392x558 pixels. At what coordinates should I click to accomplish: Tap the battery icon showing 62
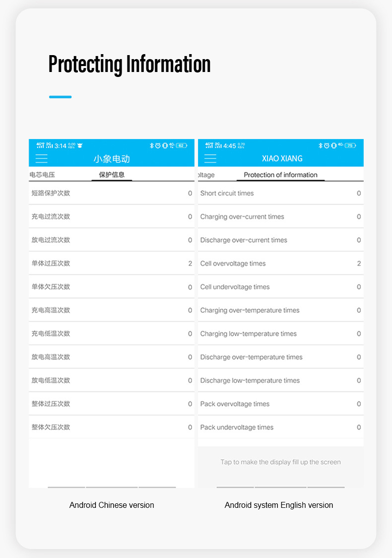click(x=182, y=145)
